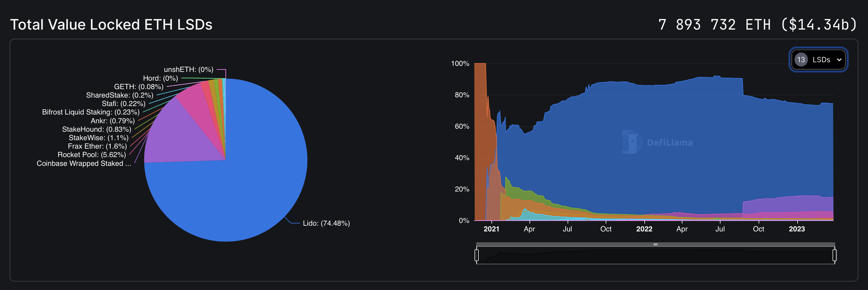The image size is (868, 290).
Task: Click the left handle of the range slider
Action: (476, 255)
